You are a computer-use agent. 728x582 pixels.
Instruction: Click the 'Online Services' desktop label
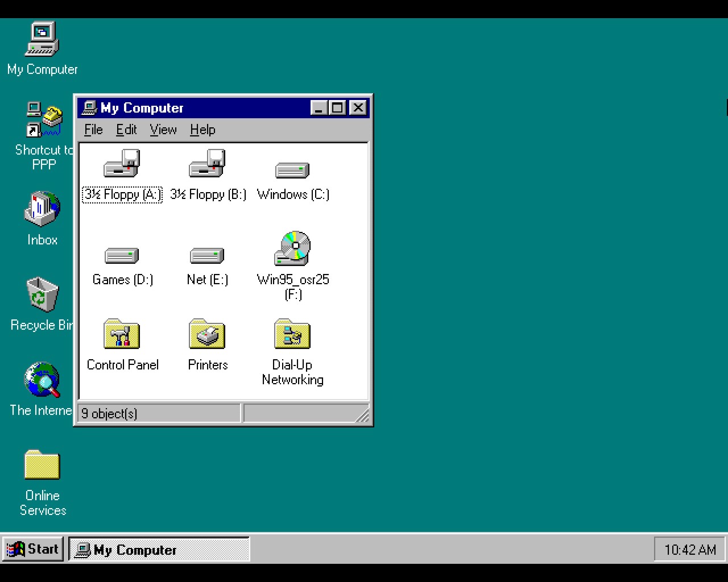(x=43, y=503)
